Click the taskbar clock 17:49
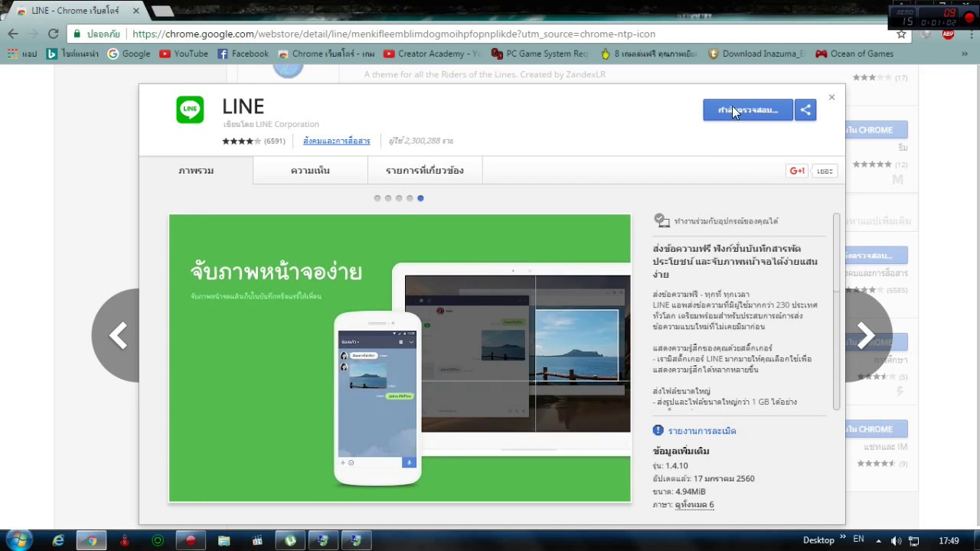Screen dimensions: 980x551 pyautogui.click(x=949, y=540)
